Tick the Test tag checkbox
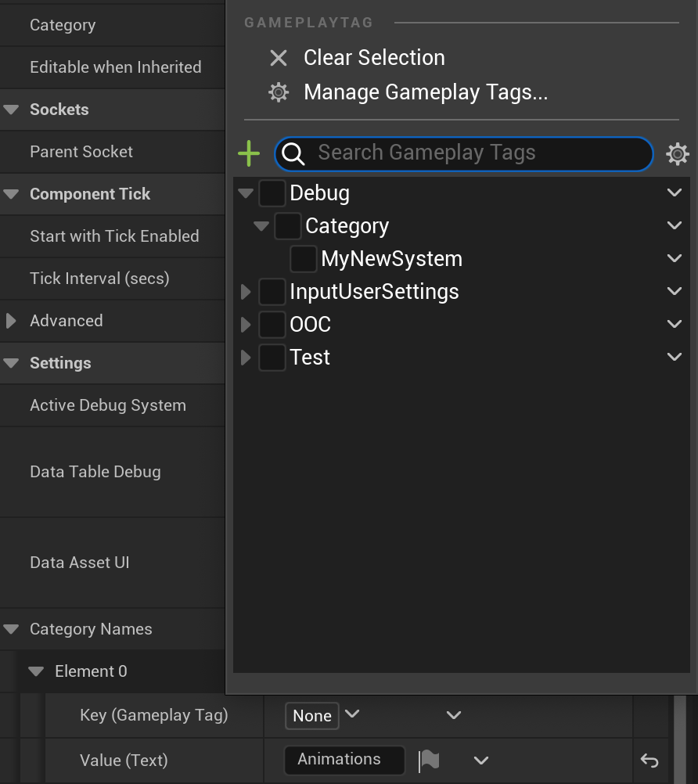This screenshot has width=698, height=784. [x=272, y=358]
